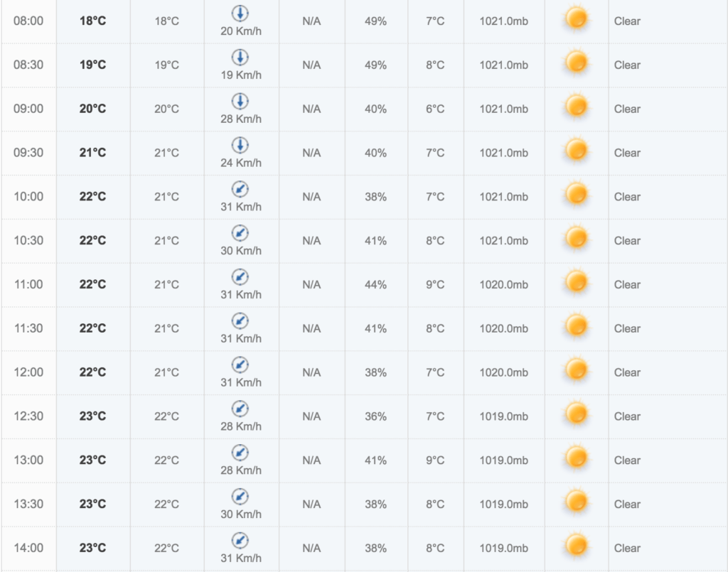This screenshot has height=572, width=728.
Task: Click the sun weather icon at 13:00
Action: 576,458
